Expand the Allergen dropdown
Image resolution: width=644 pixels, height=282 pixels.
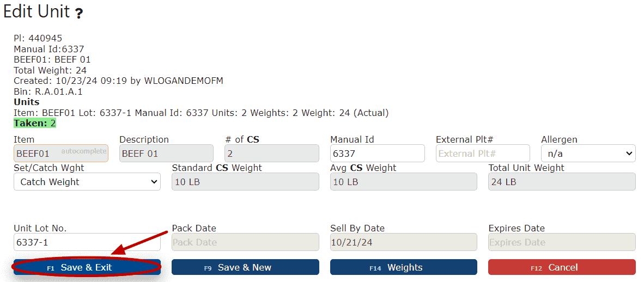588,154
